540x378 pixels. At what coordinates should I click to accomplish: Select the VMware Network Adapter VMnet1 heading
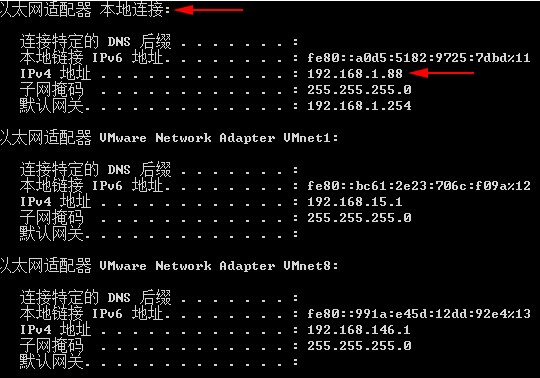click(169, 138)
